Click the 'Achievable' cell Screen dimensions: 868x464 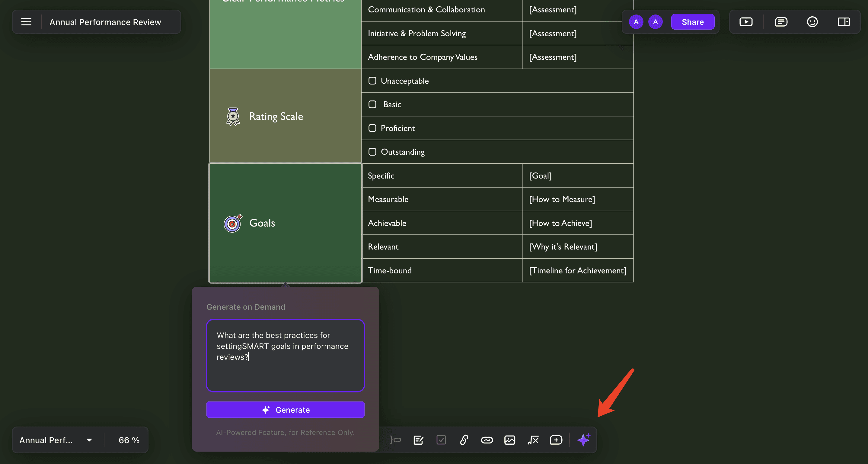coord(442,223)
